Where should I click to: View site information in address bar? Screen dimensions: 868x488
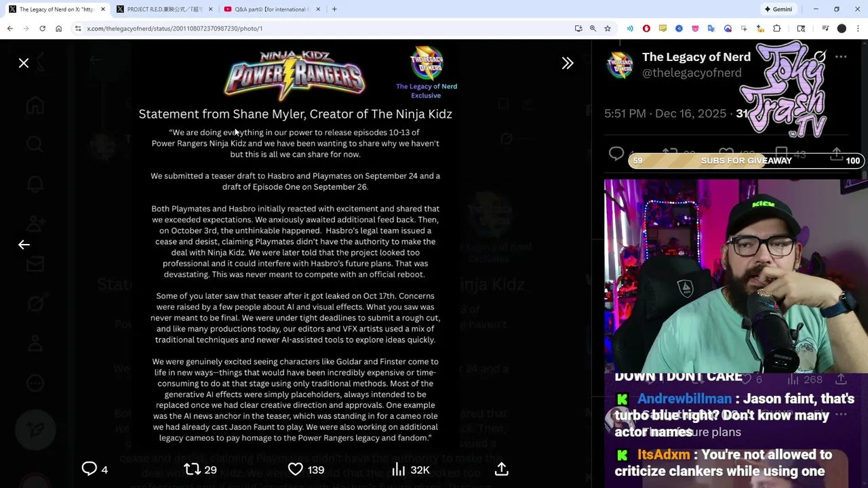point(78,28)
